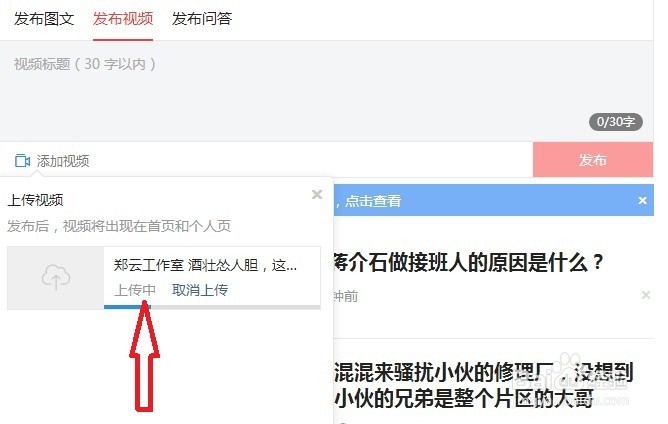
Task: Dismiss the 蒋介石 article with gray X
Action: pyautogui.click(x=646, y=295)
